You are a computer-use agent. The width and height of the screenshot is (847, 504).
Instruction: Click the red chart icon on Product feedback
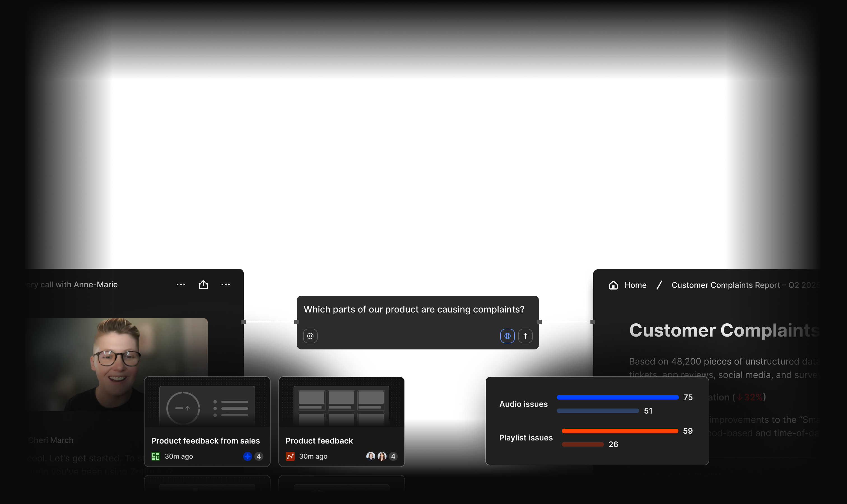pyautogui.click(x=290, y=456)
